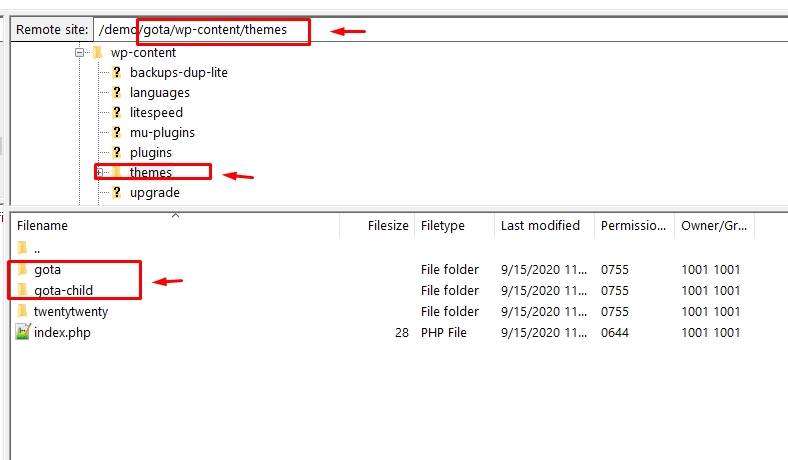Click the litespeed question-mark folder icon

tap(117, 113)
